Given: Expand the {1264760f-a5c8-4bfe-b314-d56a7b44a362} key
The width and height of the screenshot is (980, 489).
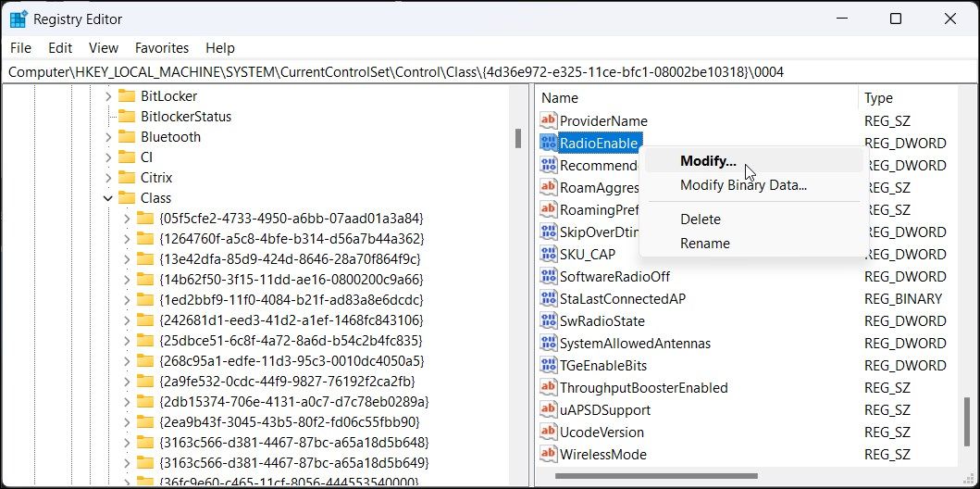Looking at the screenshot, I should pos(127,239).
